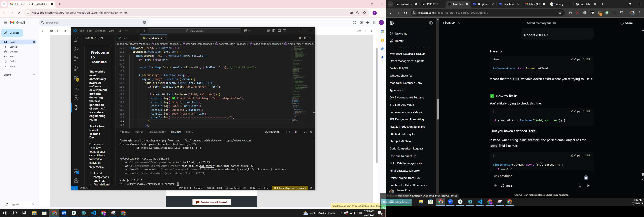This screenshot has height=217, width=644.
Task: Open the Source Control view in VS Code
Action: [76, 59]
